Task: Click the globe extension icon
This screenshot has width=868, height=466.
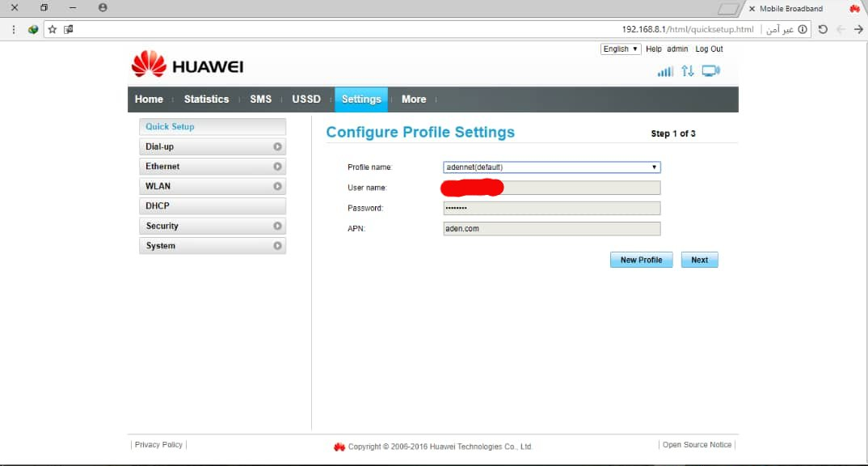Action: coord(33,29)
